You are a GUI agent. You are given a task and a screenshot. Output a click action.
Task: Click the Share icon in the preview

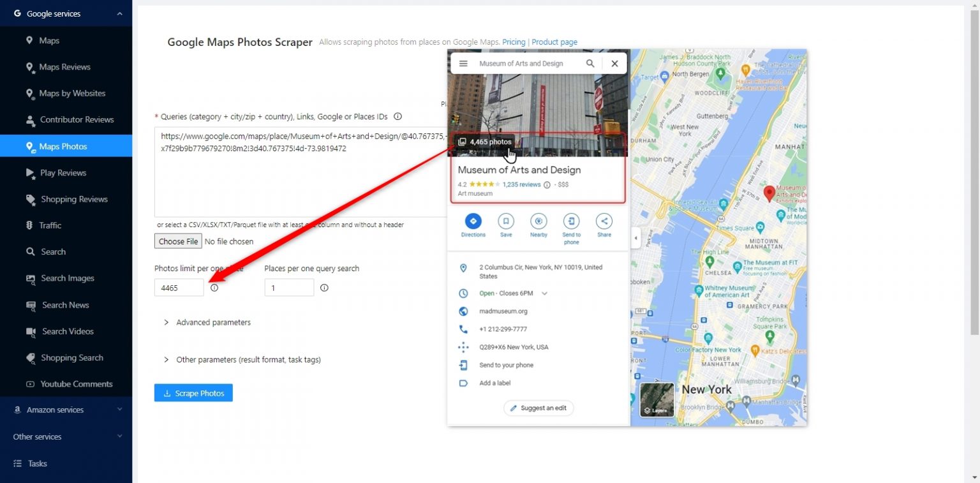coord(604,222)
